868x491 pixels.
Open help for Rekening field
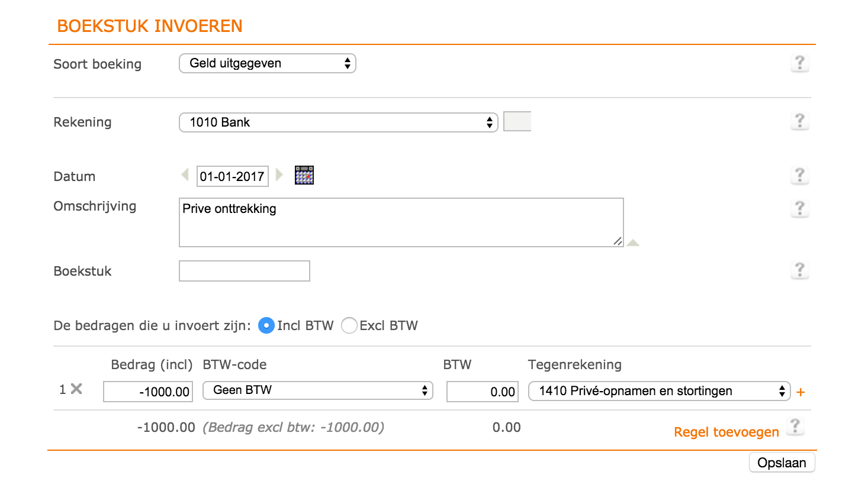pyautogui.click(x=799, y=121)
